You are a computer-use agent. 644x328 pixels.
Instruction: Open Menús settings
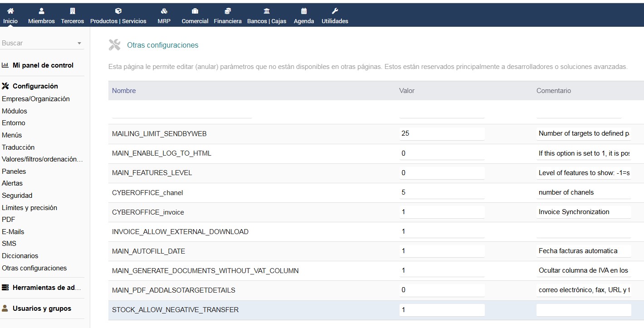pos(12,135)
